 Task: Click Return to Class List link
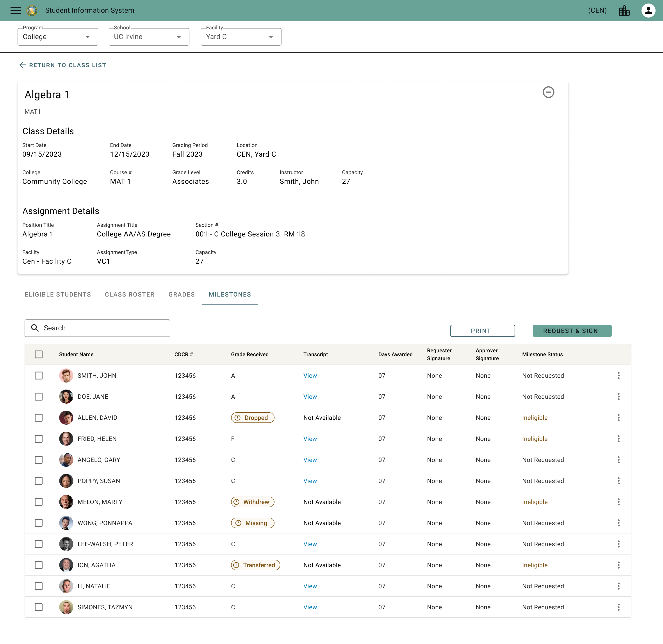pos(67,65)
